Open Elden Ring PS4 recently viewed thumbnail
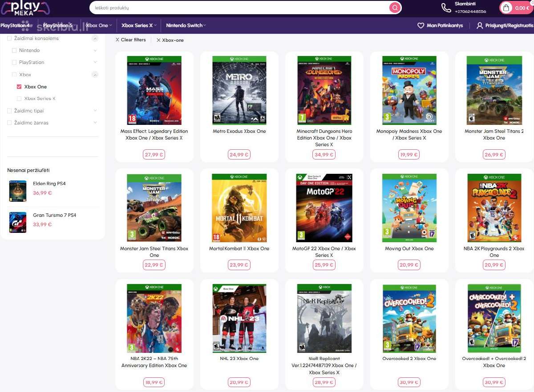Image resolution: width=534 pixels, height=392 pixels. click(18, 191)
